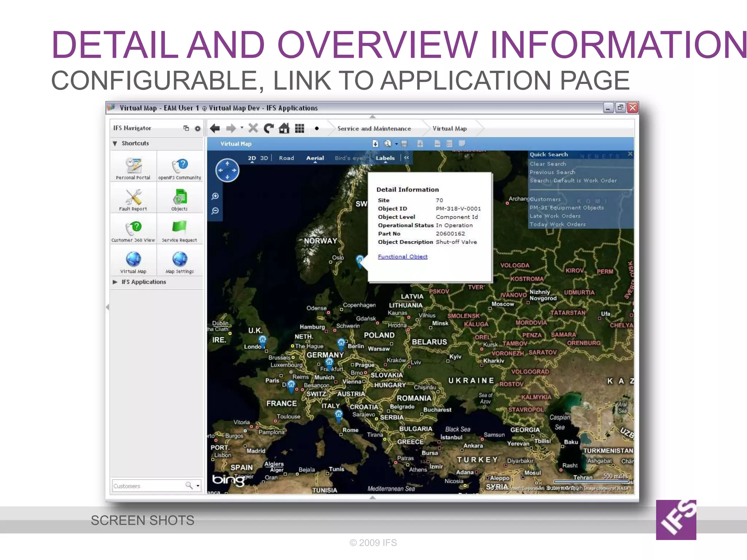Click the top panel collapse arrow
The height and width of the screenshot is (560, 747).
(x=372, y=117)
